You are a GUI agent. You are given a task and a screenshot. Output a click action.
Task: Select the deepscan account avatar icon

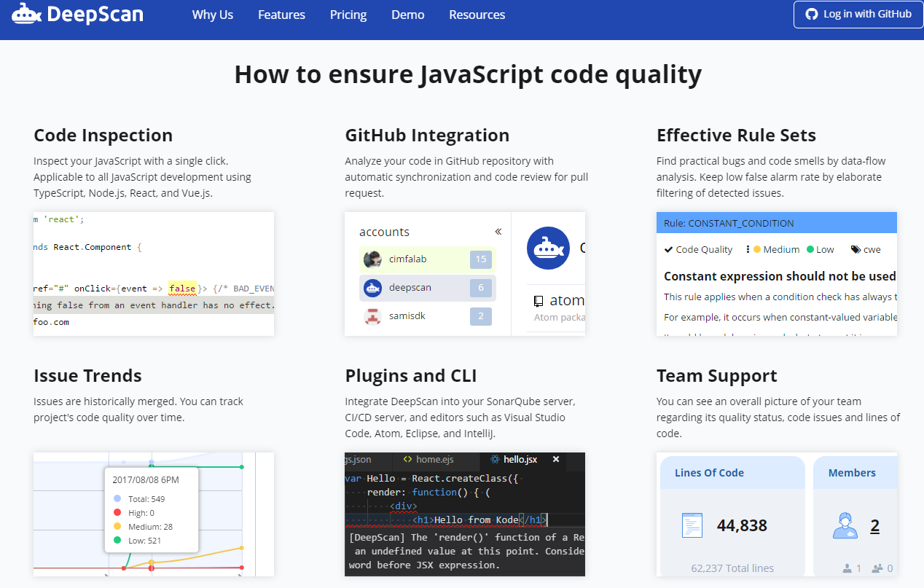pos(373,288)
